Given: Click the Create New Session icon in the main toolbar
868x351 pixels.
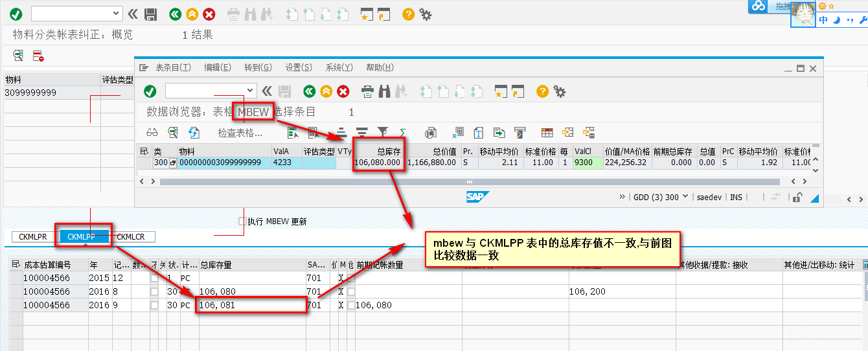Looking at the screenshot, I should coord(367,14).
